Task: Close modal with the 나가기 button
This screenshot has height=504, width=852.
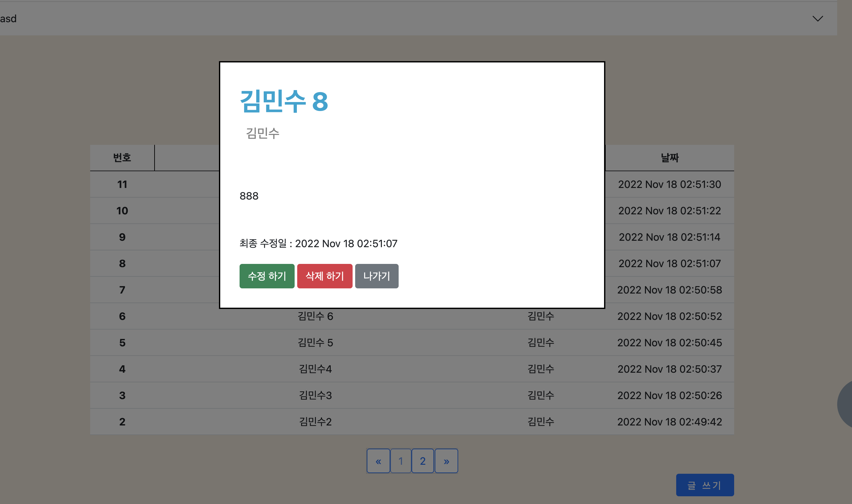Action: coord(376,276)
